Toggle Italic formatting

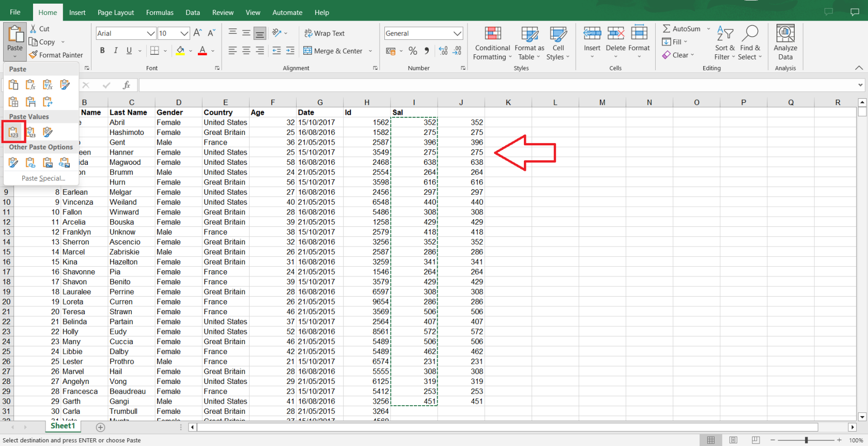tap(116, 51)
